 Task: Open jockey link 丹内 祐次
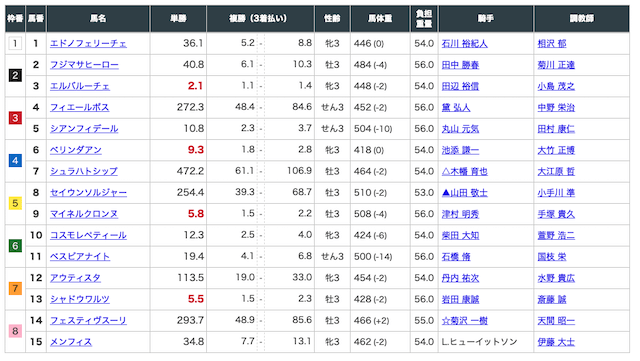tap(460, 278)
